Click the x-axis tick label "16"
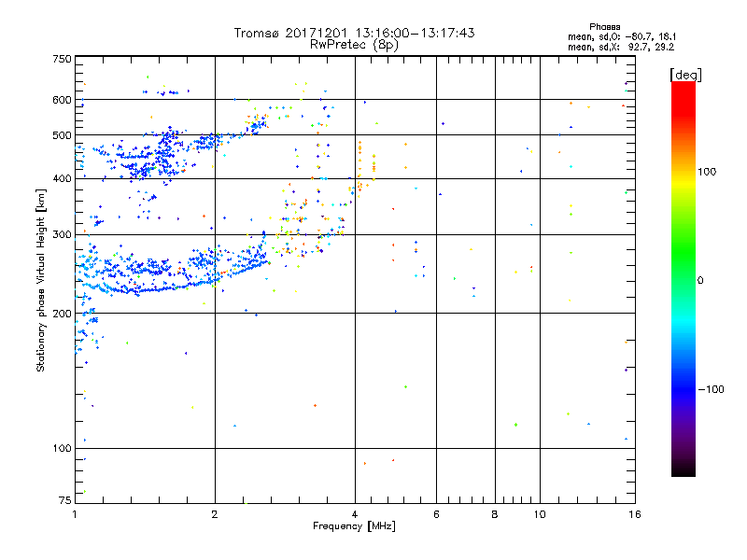 click(635, 514)
